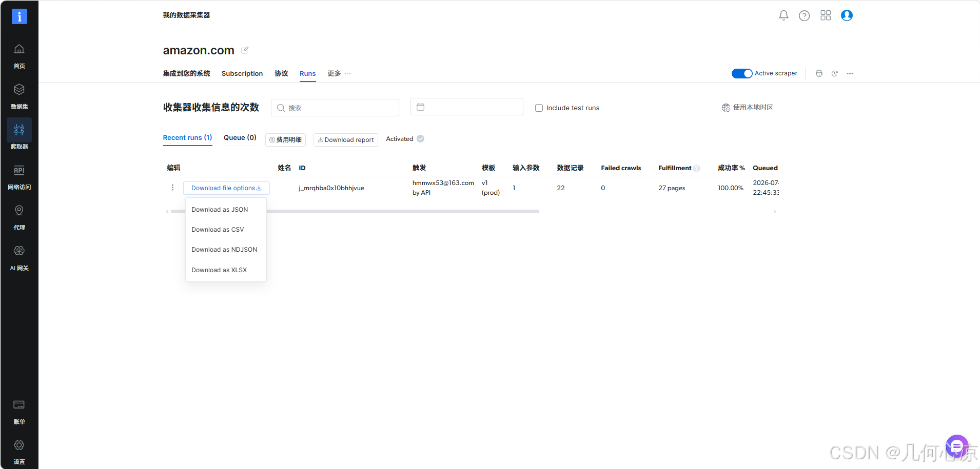Select the Queue (0) tab
980x469 pixels.
[x=240, y=138]
